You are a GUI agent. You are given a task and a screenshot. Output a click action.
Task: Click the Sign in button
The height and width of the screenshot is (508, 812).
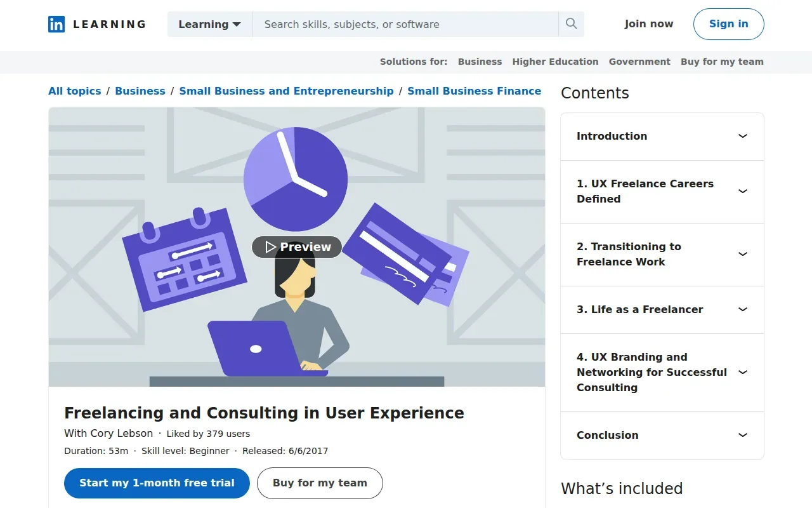729,24
